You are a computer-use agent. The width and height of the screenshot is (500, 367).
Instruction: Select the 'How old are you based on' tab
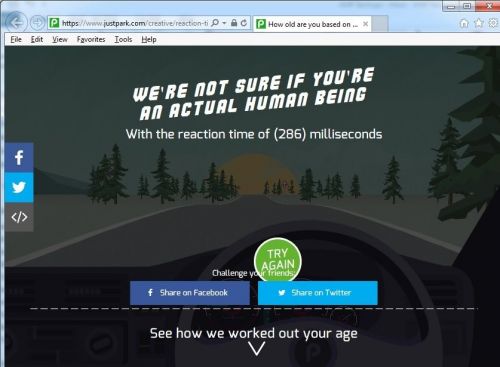(312, 24)
